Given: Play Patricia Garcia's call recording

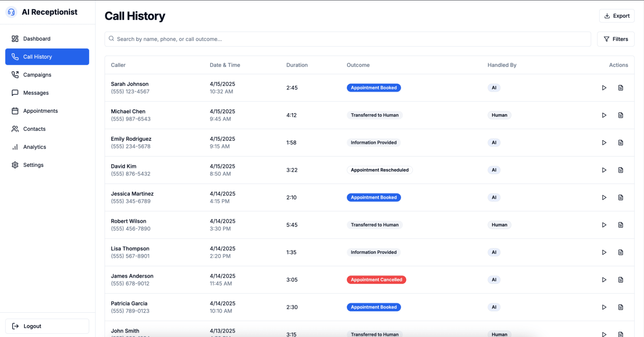Looking at the screenshot, I should 604,307.
